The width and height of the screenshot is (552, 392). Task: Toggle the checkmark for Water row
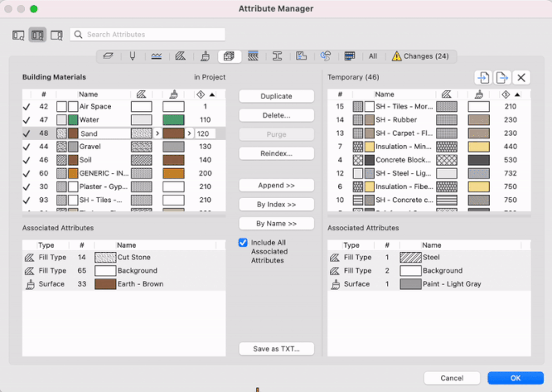27,120
